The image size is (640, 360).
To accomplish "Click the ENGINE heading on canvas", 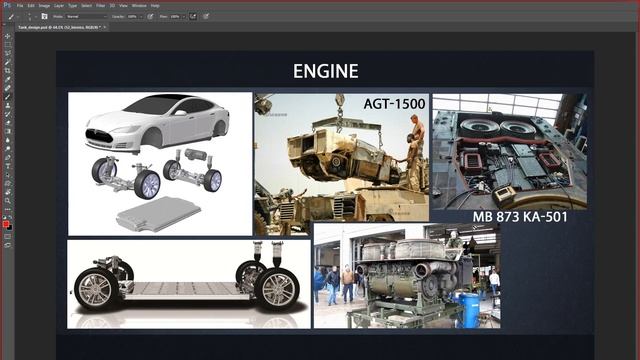I will 326,71.
